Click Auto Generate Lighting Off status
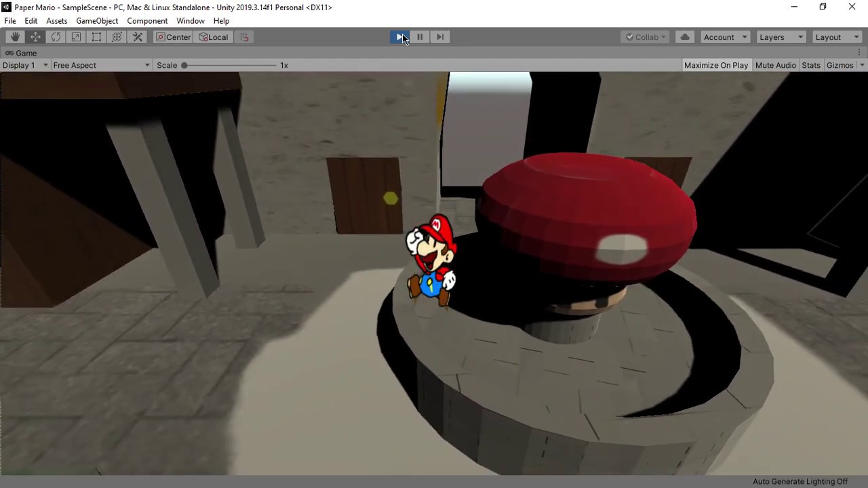Image resolution: width=868 pixels, height=488 pixels. click(800, 482)
